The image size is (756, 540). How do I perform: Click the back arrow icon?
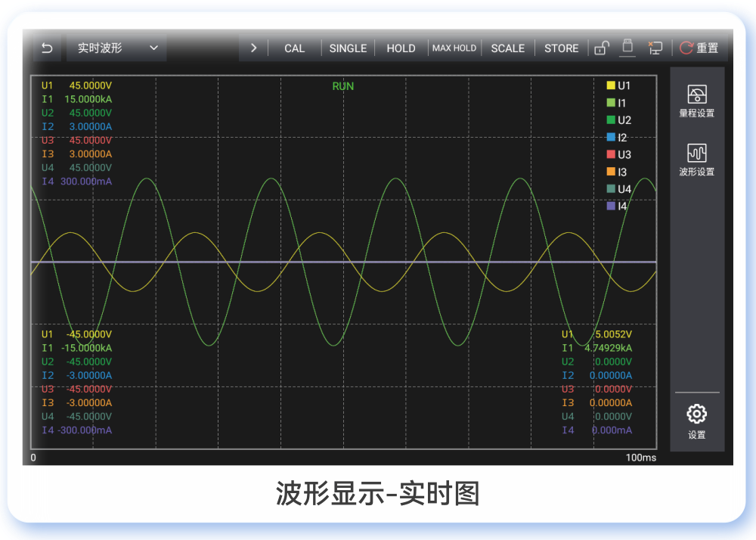point(47,48)
